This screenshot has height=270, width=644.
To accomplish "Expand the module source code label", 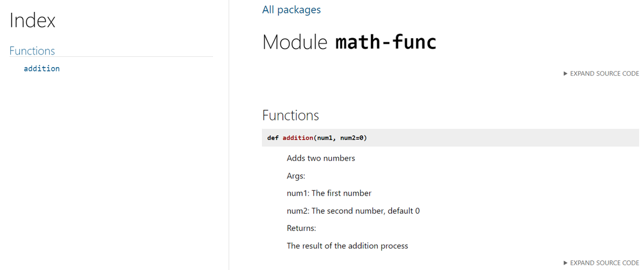I will 604,74.
